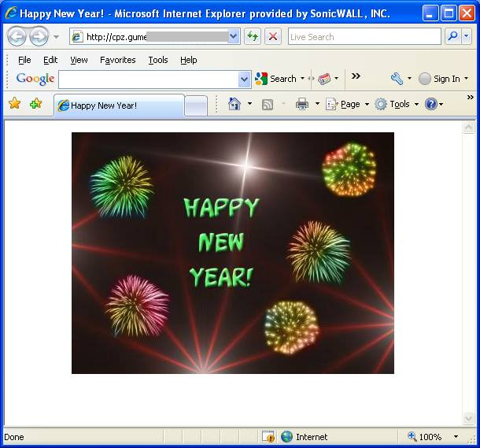Refresh the page with green arrows icon
This screenshot has width=480, height=448.
253,37
